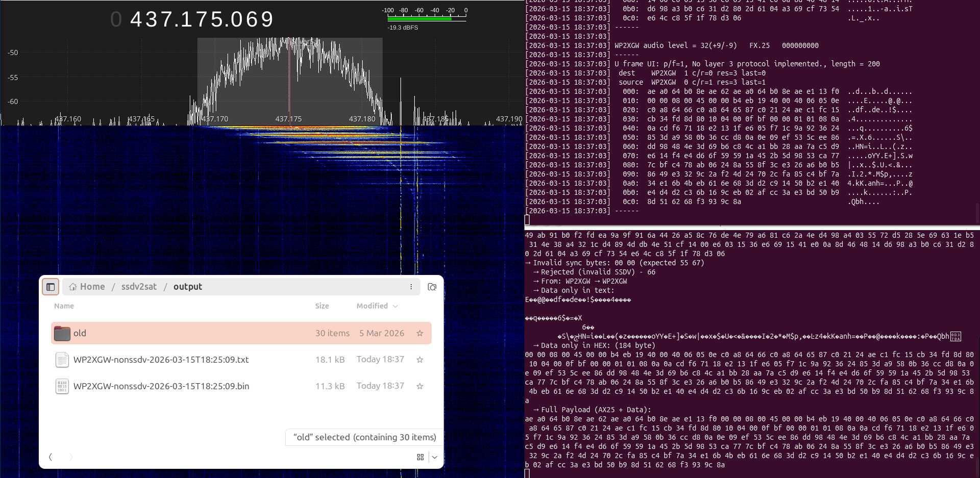
Task: Click the Name column header
Action: point(64,306)
